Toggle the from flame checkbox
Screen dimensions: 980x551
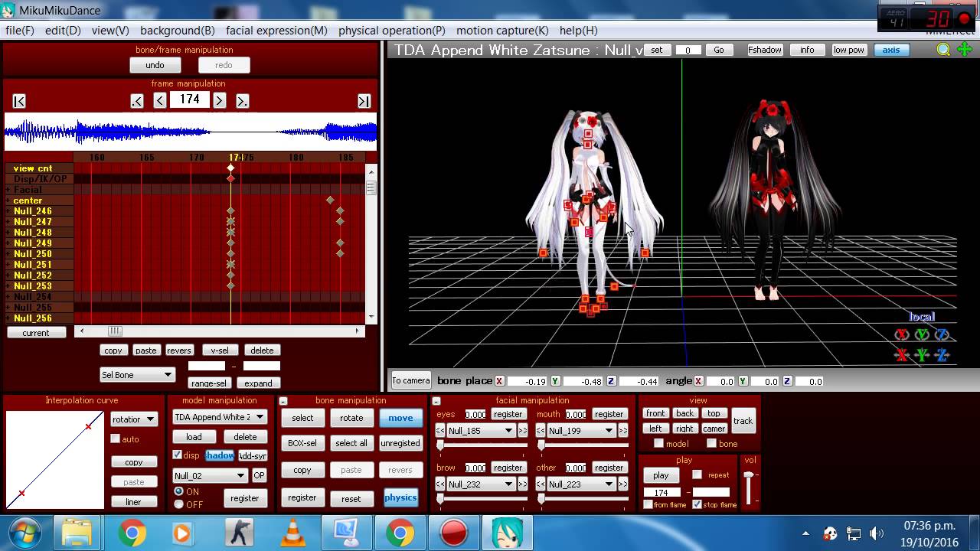tap(648, 504)
